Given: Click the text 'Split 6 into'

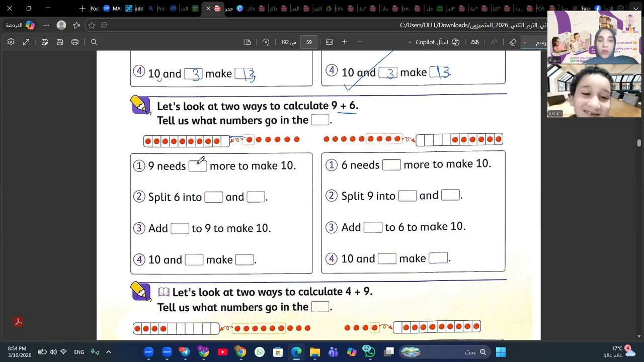Looking at the screenshot, I should click(175, 197).
